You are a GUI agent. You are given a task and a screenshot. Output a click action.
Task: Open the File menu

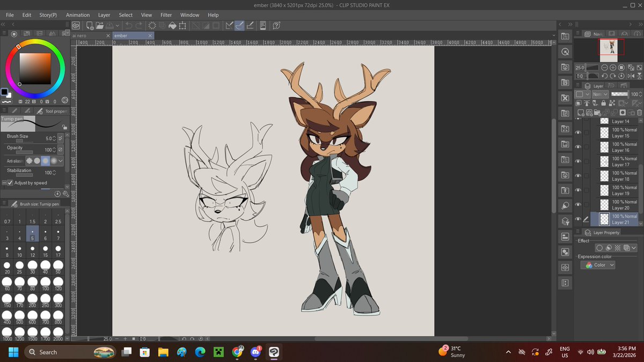pyautogui.click(x=10, y=15)
